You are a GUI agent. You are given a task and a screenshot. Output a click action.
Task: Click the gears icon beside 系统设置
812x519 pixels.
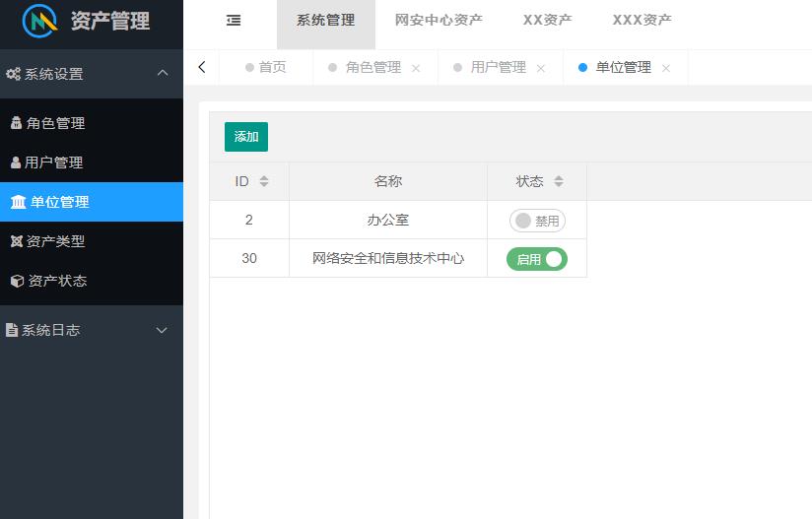tap(13, 74)
